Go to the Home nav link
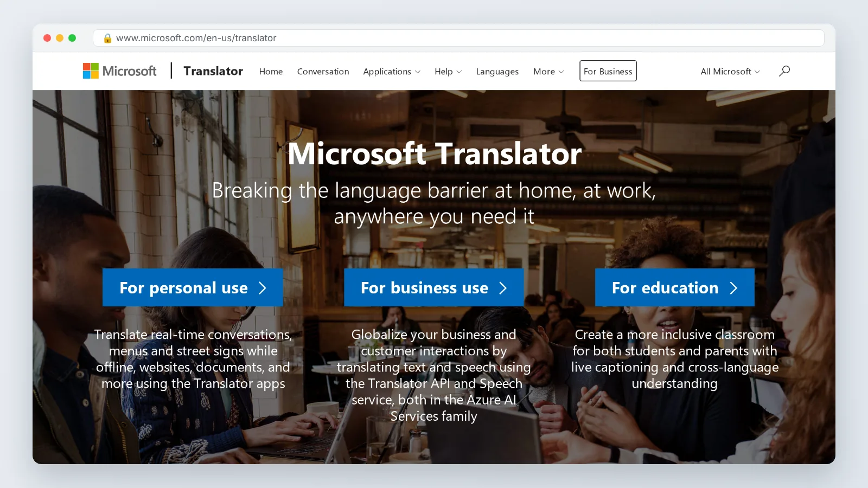This screenshot has height=488, width=868. [271, 72]
